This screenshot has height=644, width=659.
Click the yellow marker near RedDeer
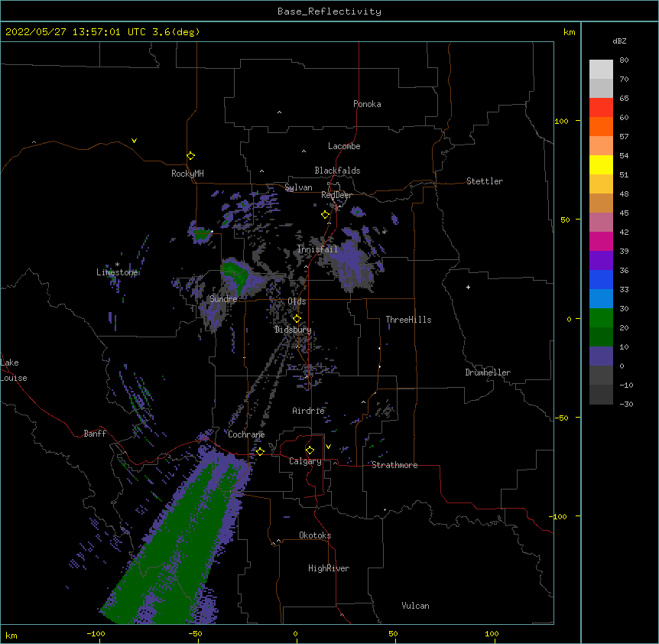(x=325, y=215)
